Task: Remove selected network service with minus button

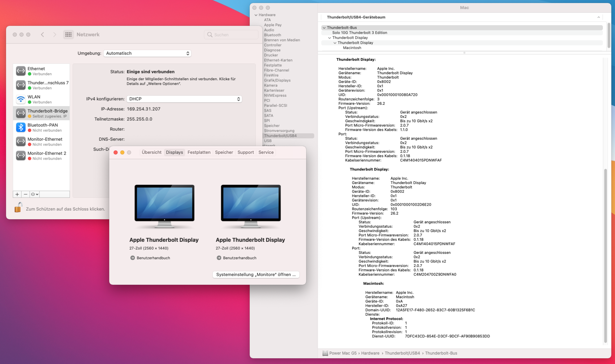Action: [26, 194]
